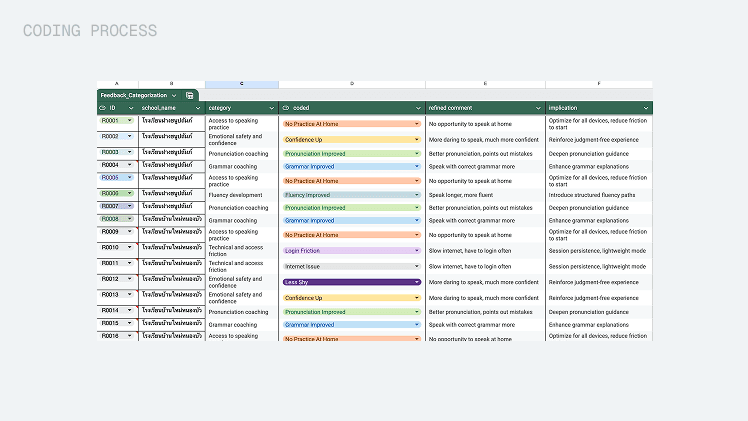Click the Internet Issue chip in row R0011
Screen dimensions: 748x421
(352, 267)
